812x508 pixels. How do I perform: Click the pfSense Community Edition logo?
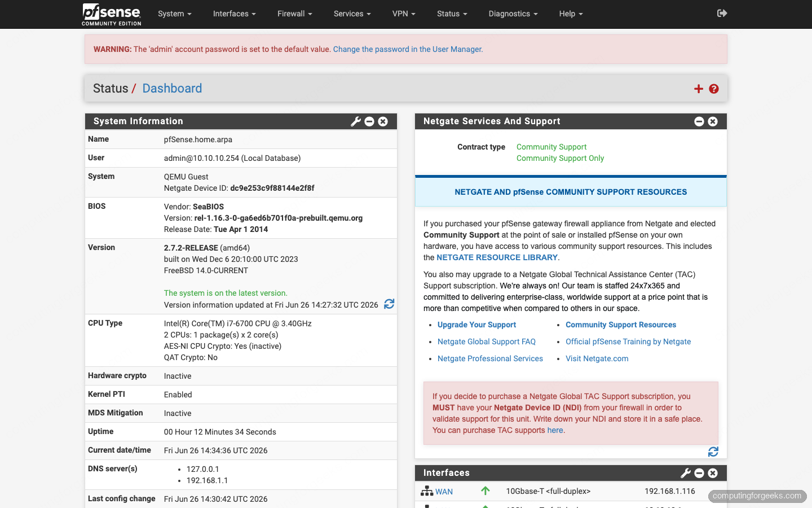[x=112, y=14]
